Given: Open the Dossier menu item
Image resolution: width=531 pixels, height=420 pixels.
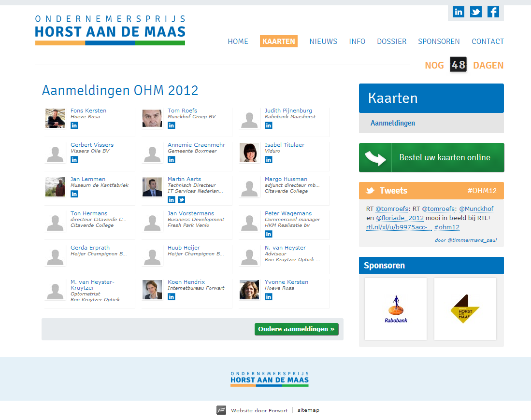Looking at the screenshot, I should coord(391,42).
